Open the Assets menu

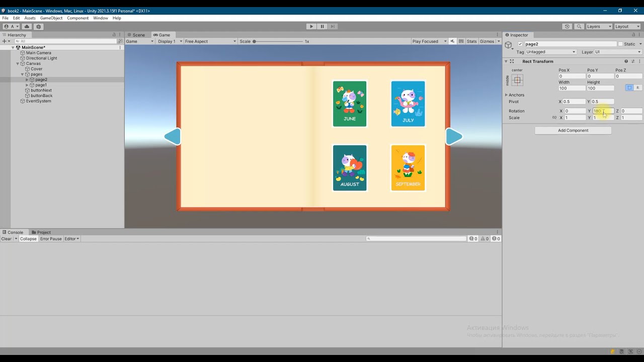(x=30, y=18)
